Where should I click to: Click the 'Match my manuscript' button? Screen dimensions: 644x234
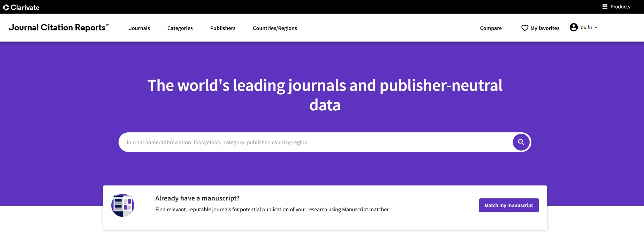point(509,205)
